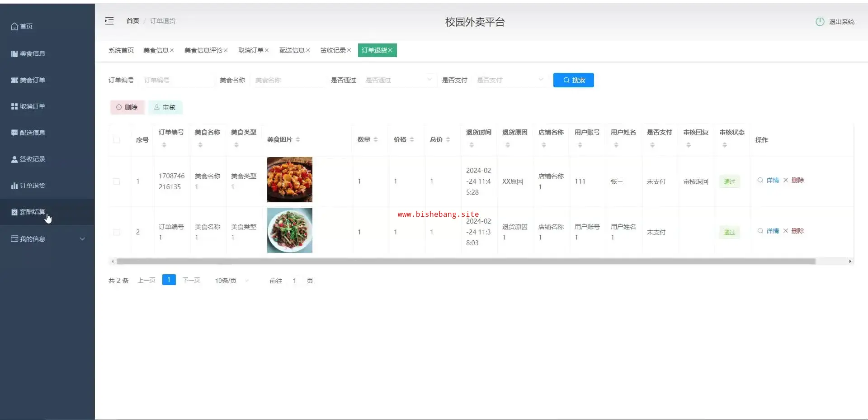Check the checkbox for row 2

[117, 232]
